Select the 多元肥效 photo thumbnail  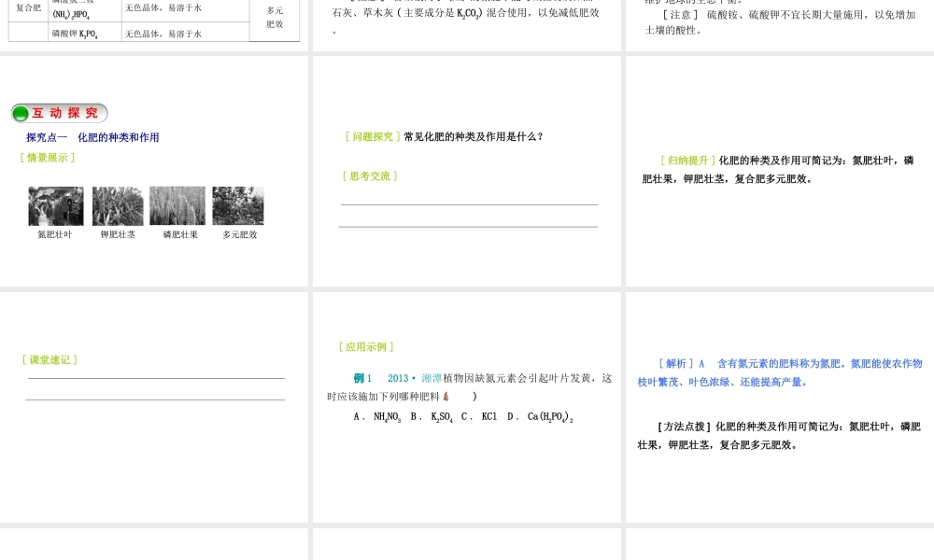point(238,206)
